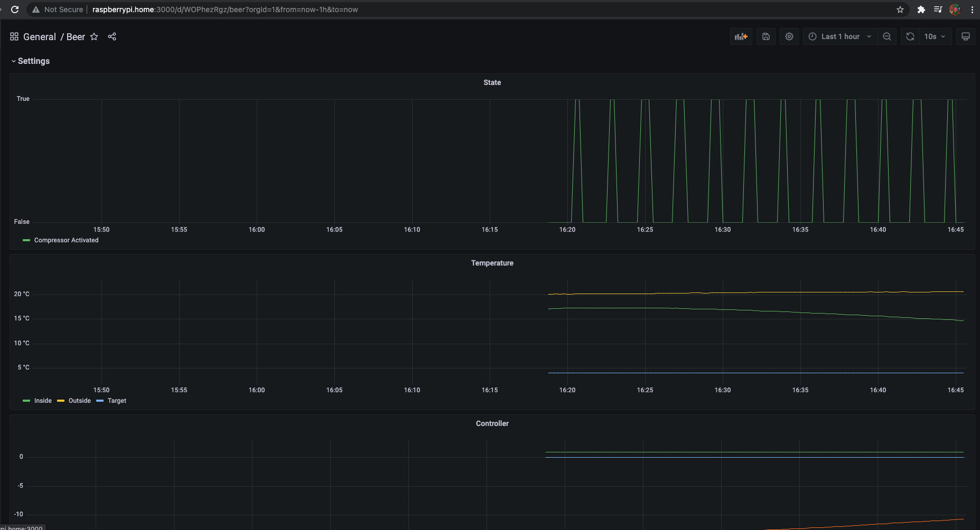Mark the Beer dashboard as favorite
Image resolution: width=980 pixels, height=530 pixels.
tap(94, 36)
